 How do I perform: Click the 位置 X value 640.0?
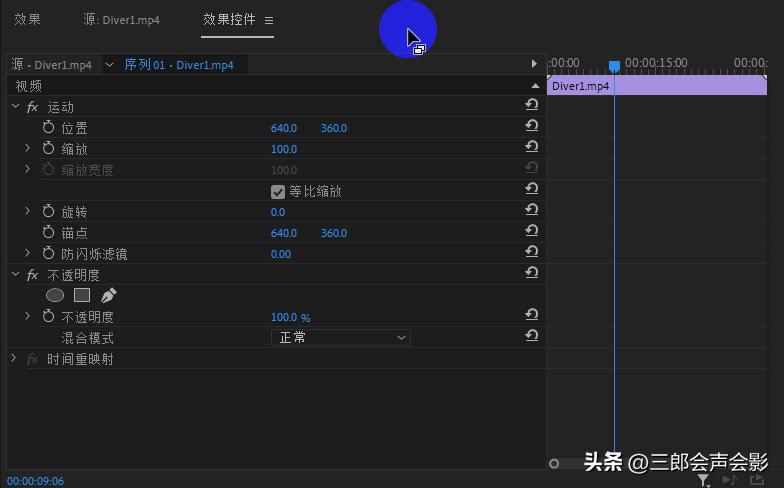284,128
